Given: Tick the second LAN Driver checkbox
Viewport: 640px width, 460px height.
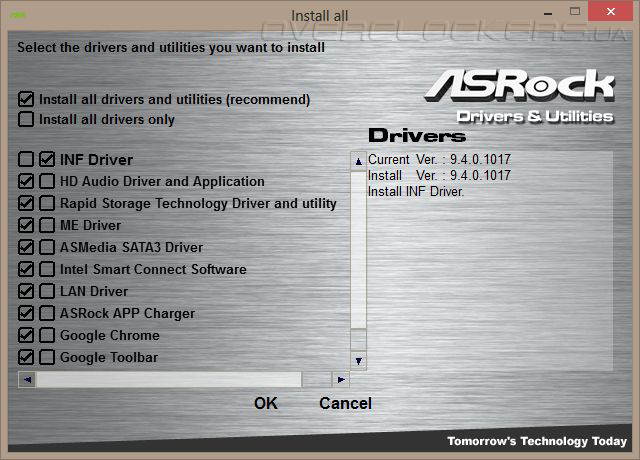Looking at the screenshot, I should [x=47, y=291].
